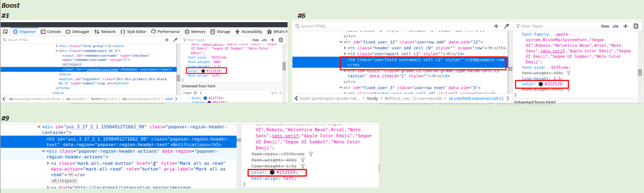644x193 pixels.
Task: Switch to the Performance tab in screenshot #3
Action: click(165, 32)
